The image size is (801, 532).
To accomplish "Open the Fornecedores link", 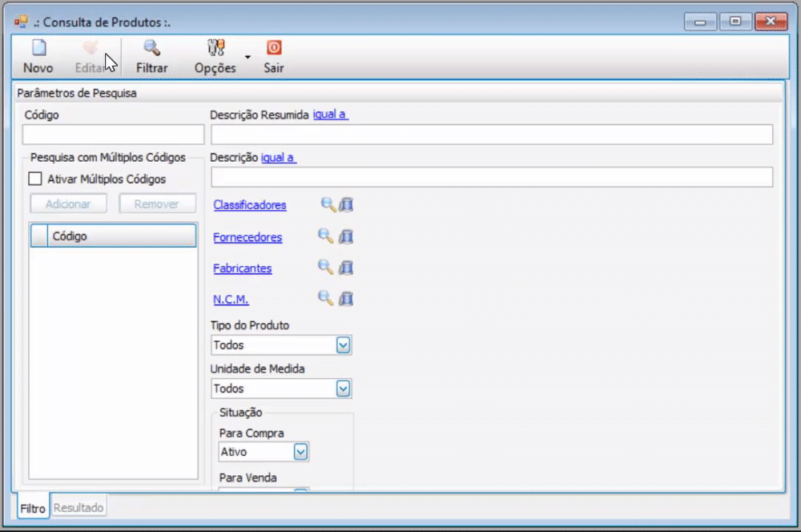I will pyautogui.click(x=248, y=237).
